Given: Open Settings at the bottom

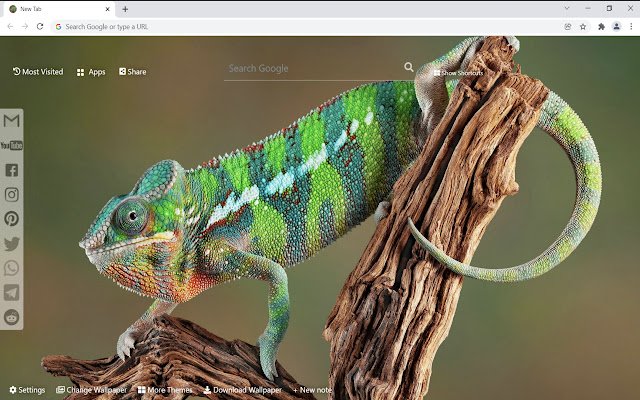Looking at the screenshot, I should click(x=27, y=390).
